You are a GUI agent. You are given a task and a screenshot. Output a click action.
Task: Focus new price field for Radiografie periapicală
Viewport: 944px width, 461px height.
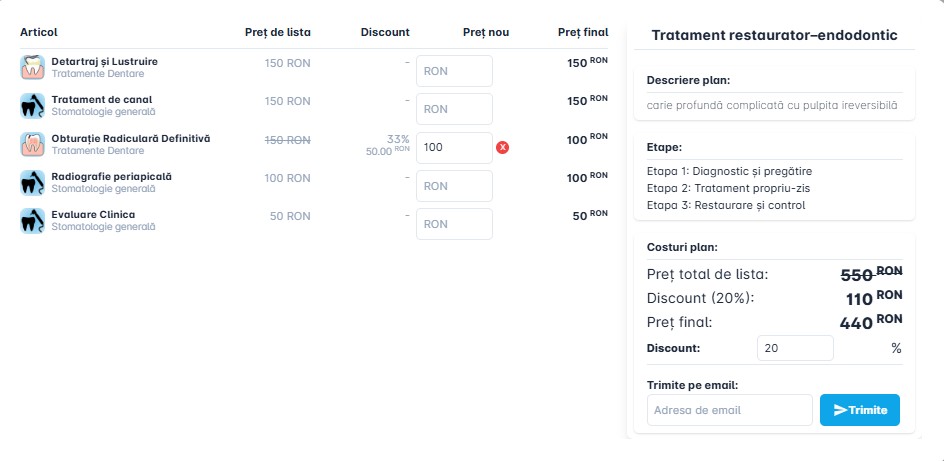(454, 186)
